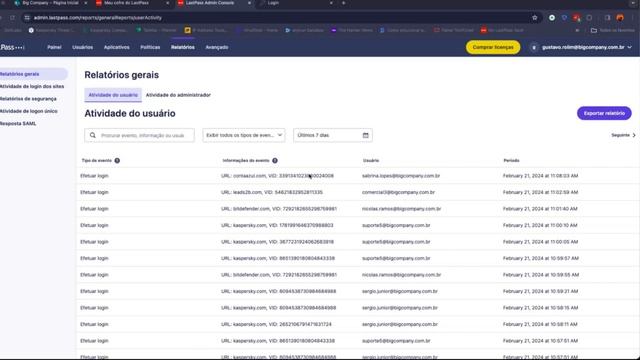Open the browser profile avatar
640x360 pixels.
click(620, 18)
